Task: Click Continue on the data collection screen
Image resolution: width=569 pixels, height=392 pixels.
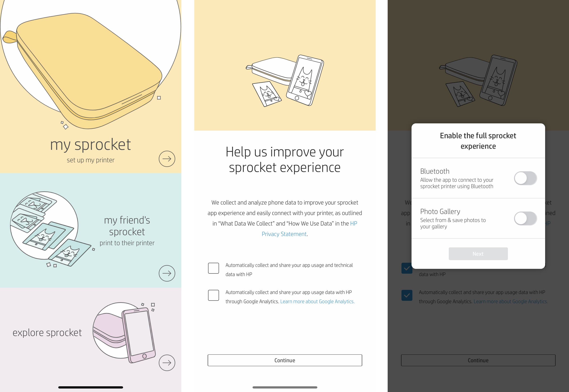Action: click(x=284, y=360)
